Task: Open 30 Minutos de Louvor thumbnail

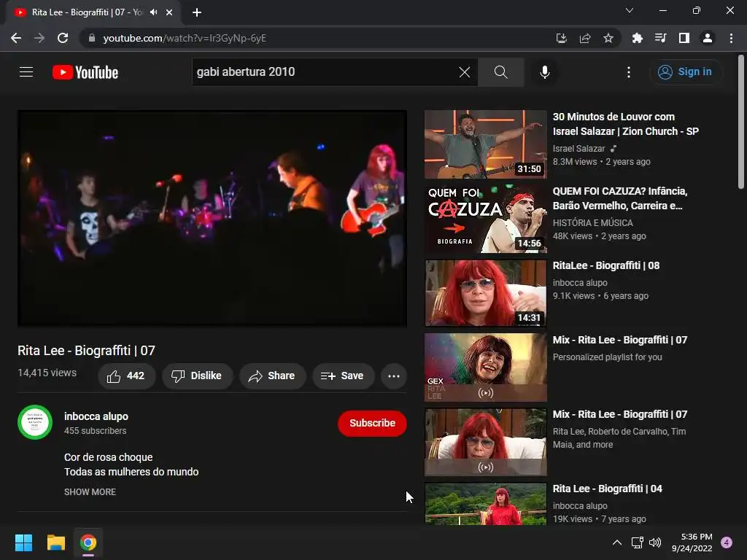Action: pos(485,144)
